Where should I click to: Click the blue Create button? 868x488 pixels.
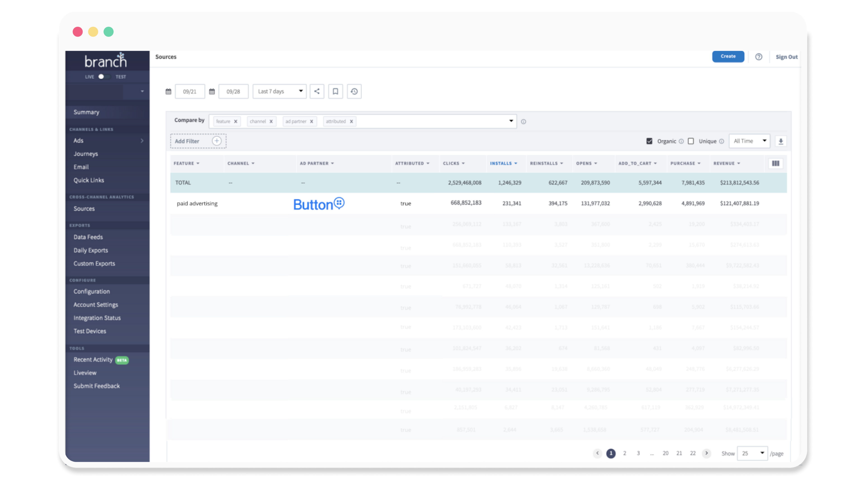click(x=728, y=56)
